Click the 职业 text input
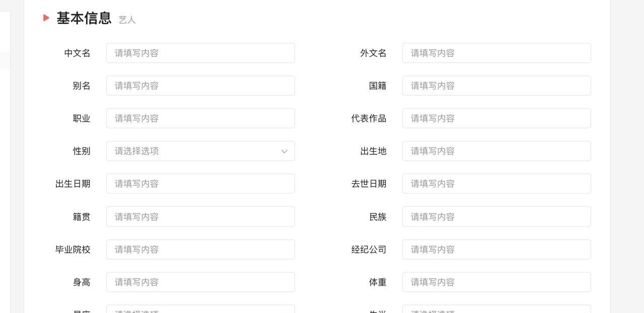 pyautogui.click(x=200, y=118)
